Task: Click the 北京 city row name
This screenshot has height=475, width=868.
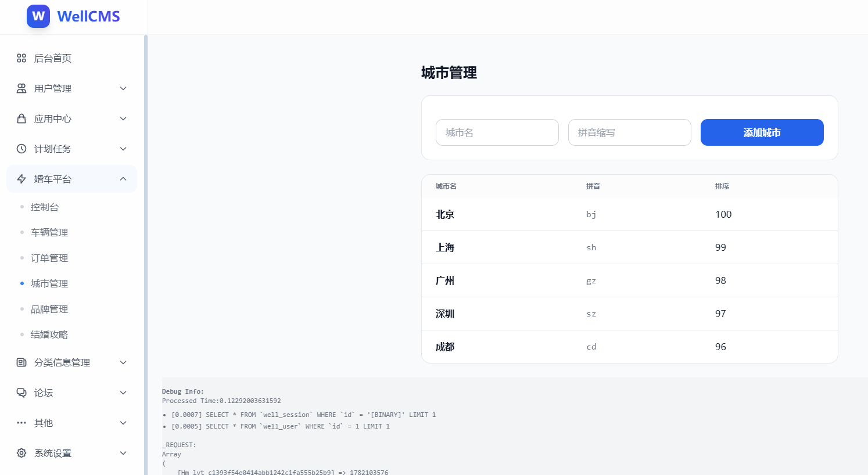Action: pos(445,214)
